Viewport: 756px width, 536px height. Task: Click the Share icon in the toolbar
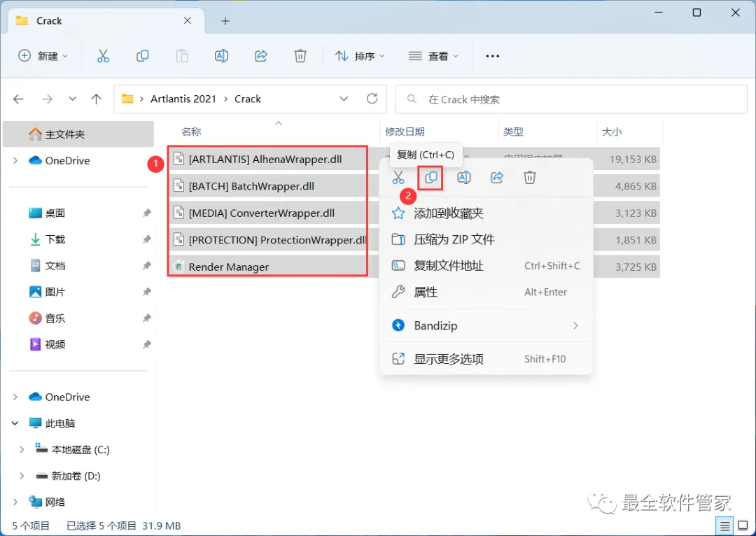point(261,56)
